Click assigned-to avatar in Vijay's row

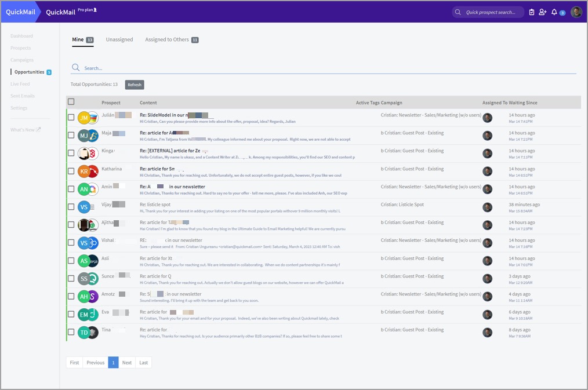click(488, 207)
